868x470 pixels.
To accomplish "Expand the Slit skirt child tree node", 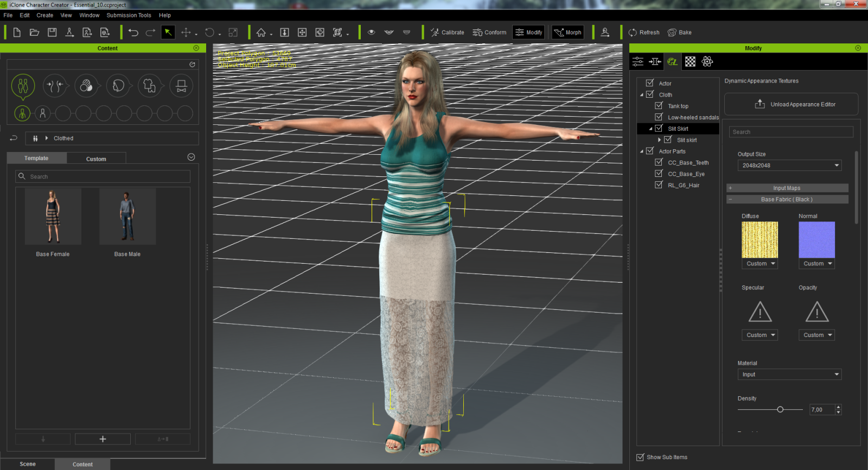I will pos(659,140).
